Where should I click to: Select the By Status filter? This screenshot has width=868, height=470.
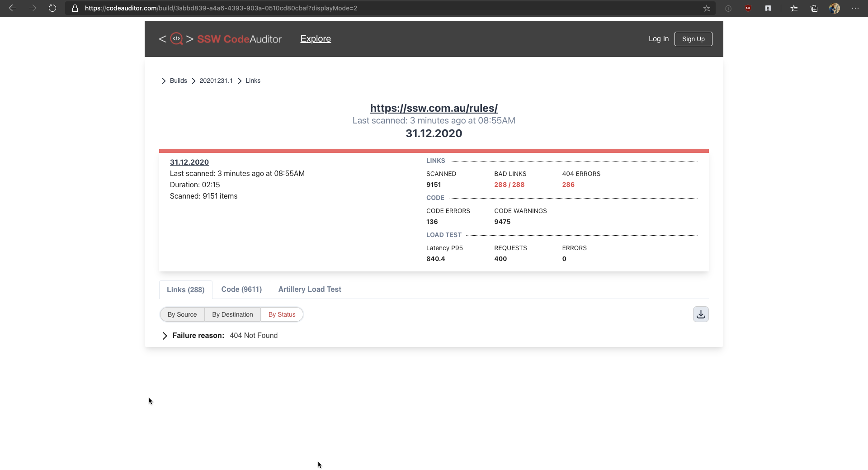(282, 314)
